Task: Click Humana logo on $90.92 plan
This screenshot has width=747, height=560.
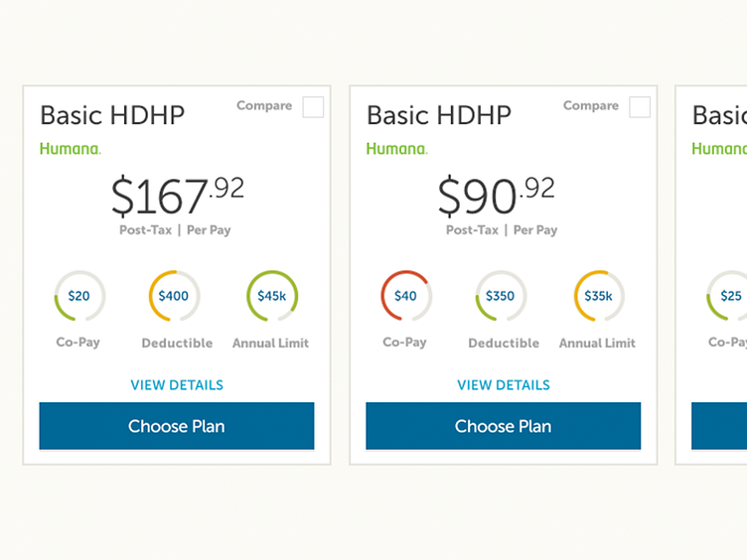Action: coord(396,149)
